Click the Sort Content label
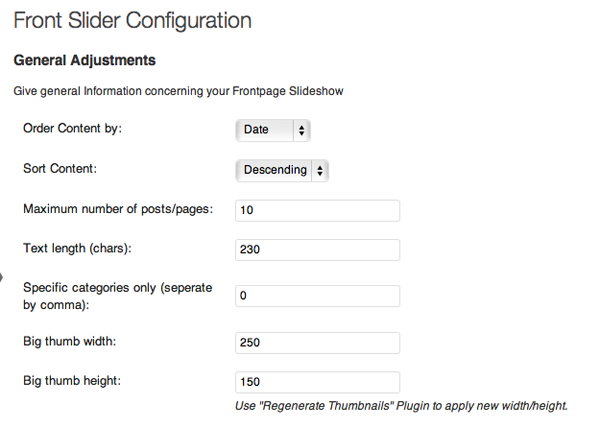Viewport: 600px width, 428px height. (x=60, y=169)
